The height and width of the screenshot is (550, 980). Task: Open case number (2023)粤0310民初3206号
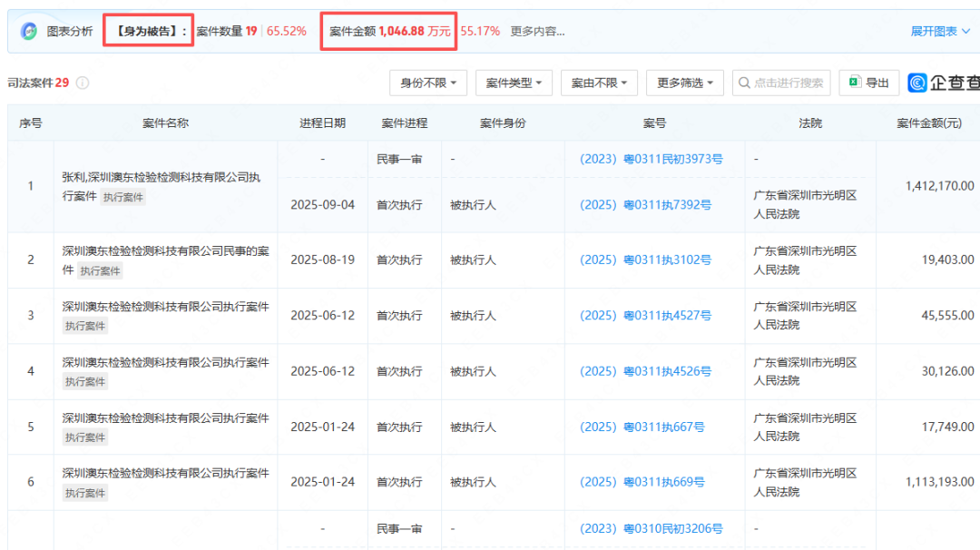(652, 529)
